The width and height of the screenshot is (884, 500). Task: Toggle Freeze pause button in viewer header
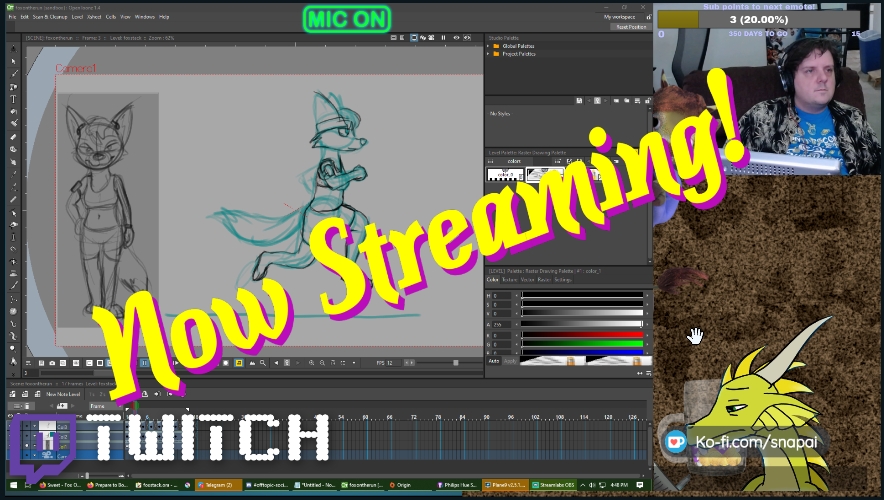[x=444, y=38]
